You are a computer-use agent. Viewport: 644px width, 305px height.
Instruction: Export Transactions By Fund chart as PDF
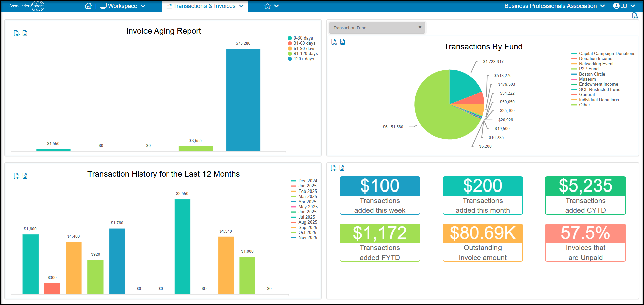tap(334, 42)
